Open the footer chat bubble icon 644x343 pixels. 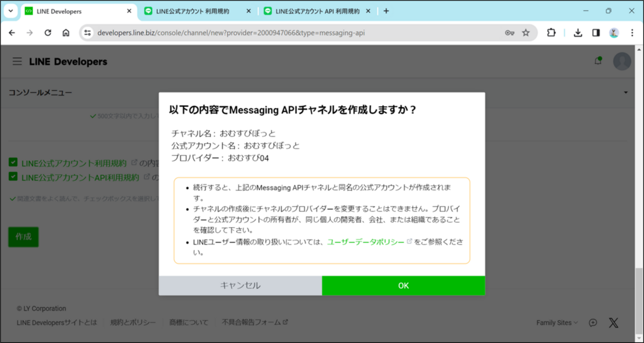pos(593,323)
